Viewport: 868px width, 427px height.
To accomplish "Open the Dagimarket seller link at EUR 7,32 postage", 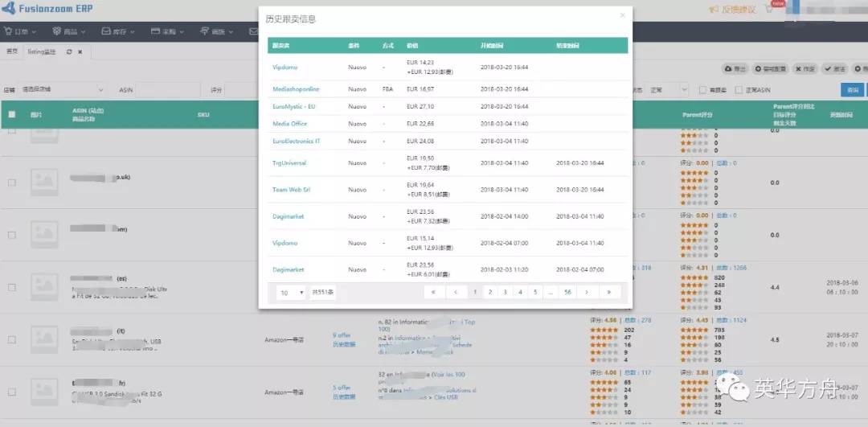I will click(x=288, y=216).
